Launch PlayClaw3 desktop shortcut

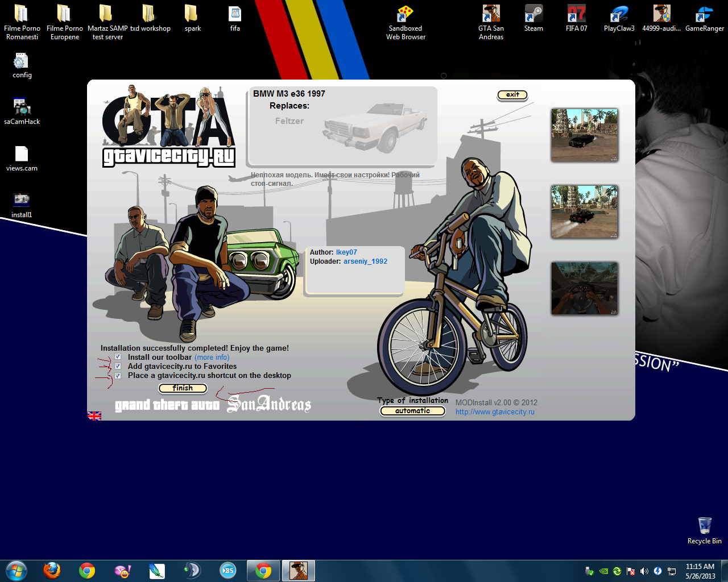[x=619, y=19]
